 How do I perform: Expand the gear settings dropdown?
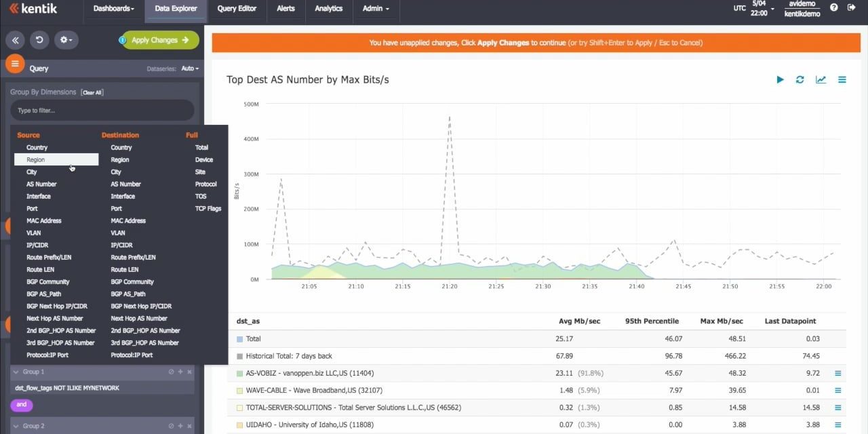click(x=66, y=40)
